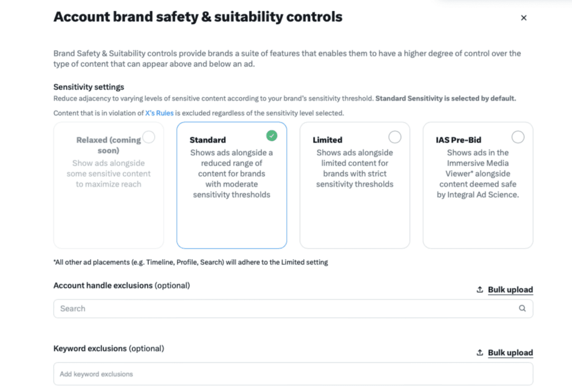The height and width of the screenshot is (392, 572).
Task: Click the Relaxed card description text
Action: coord(108,174)
